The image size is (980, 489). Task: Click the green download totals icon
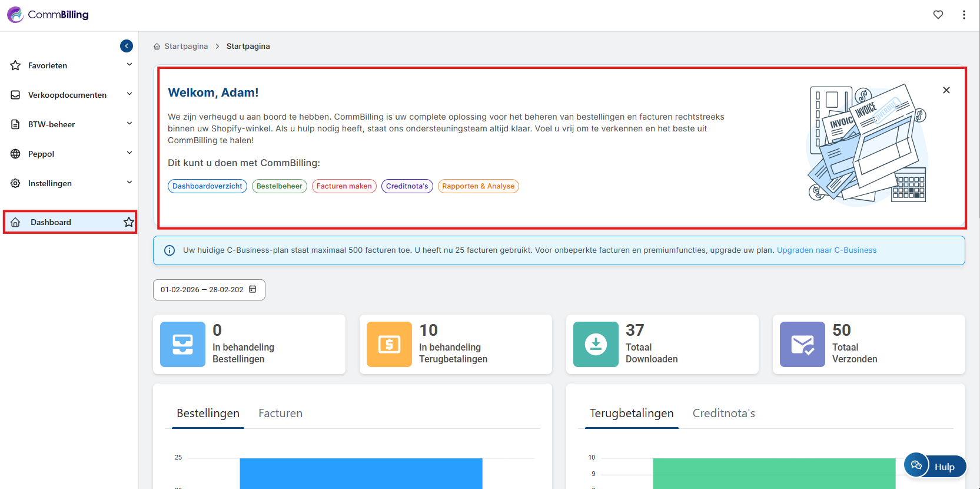click(596, 345)
